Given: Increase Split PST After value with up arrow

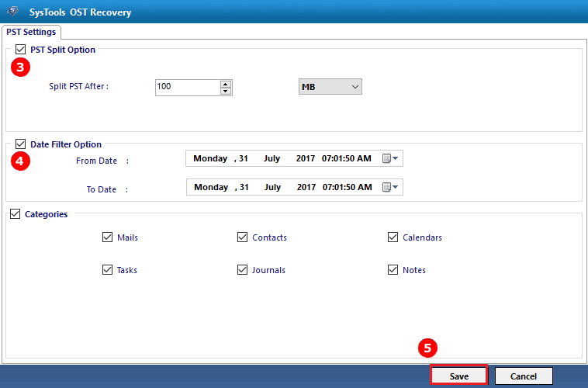Looking at the screenshot, I should pos(226,84).
